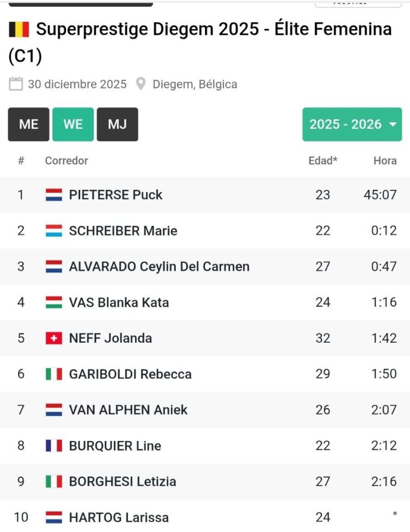Click rider name HARTOG Larissa
This screenshot has height=532, width=410.
[119, 517]
